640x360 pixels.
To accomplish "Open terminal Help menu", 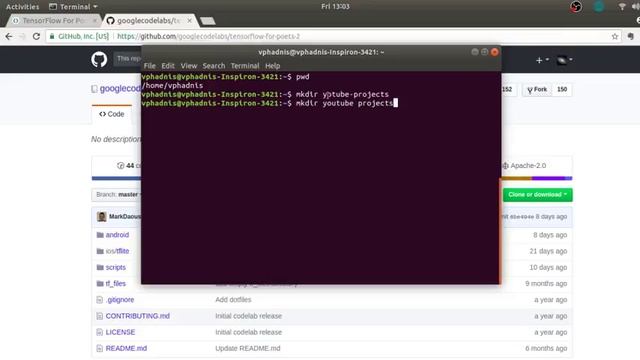I will point(272,66).
